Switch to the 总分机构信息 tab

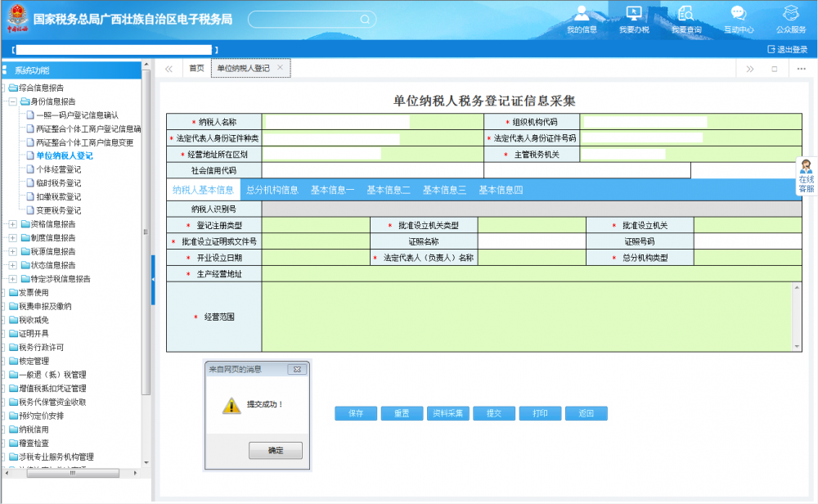click(x=272, y=190)
